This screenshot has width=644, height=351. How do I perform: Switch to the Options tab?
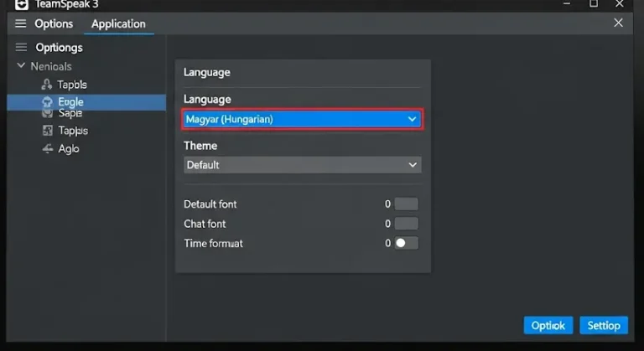click(54, 23)
